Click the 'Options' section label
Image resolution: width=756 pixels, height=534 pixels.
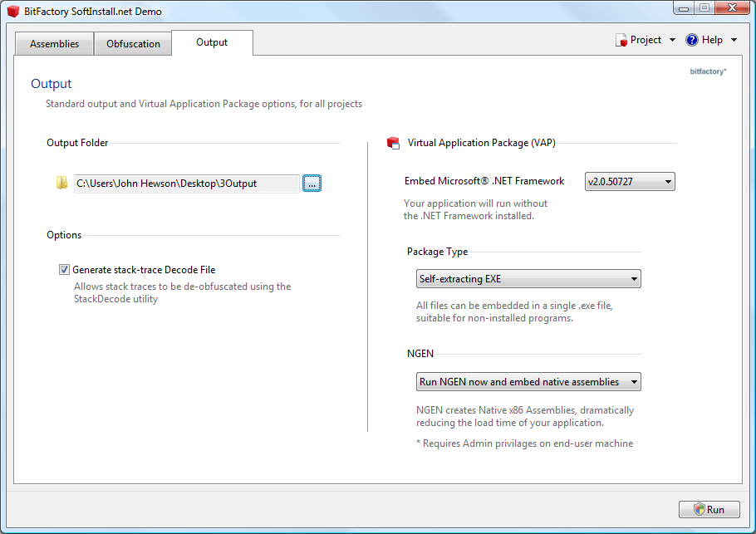click(64, 235)
